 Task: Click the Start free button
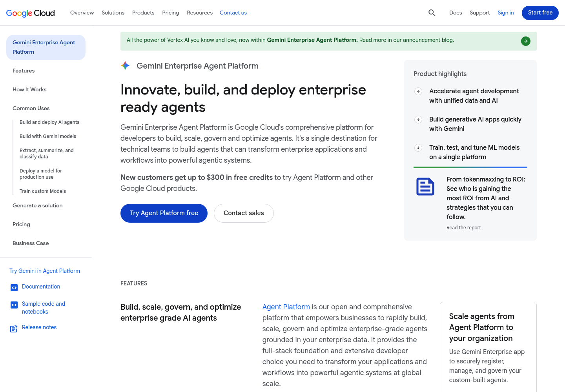[540, 13]
